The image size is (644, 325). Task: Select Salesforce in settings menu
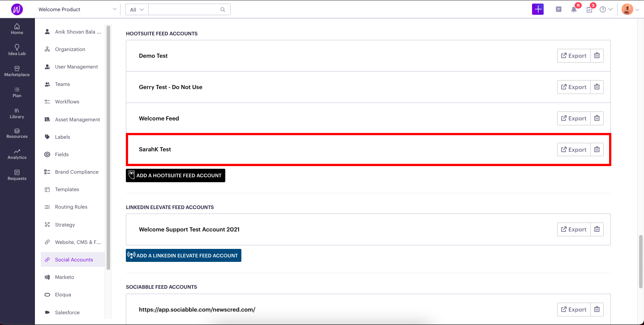tap(73, 312)
